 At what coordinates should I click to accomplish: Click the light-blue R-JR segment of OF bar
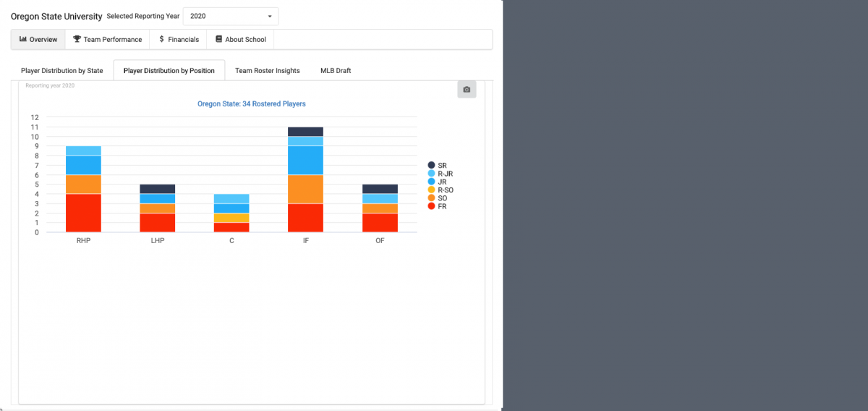380,198
